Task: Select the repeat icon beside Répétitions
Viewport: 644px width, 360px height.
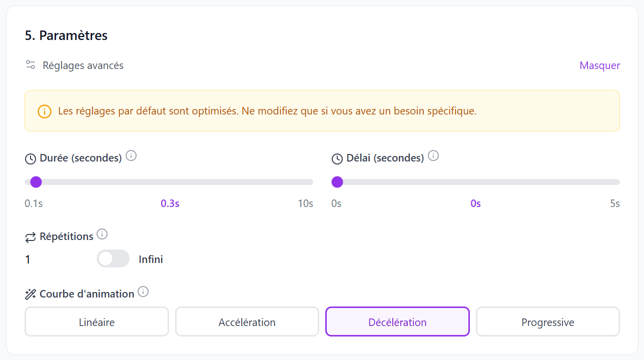Action: coord(30,236)
